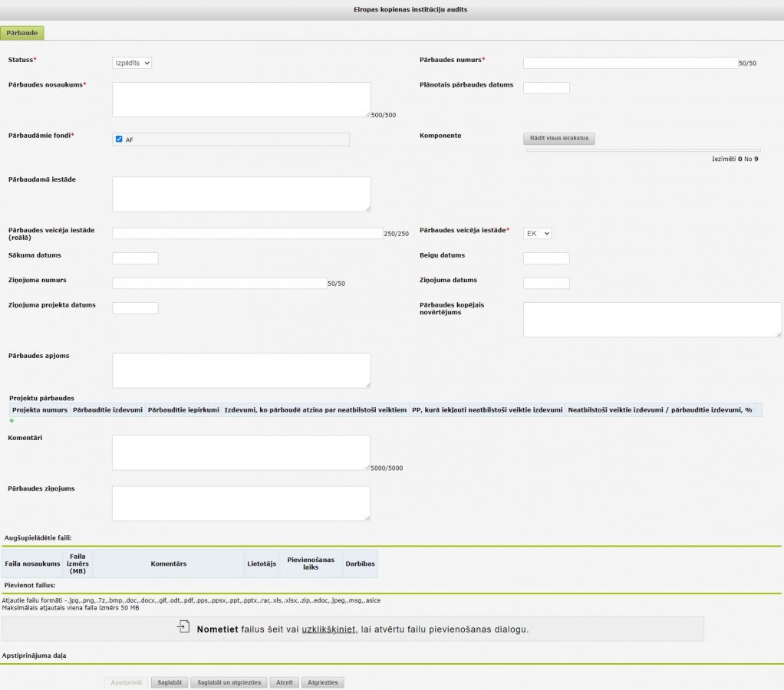The image size is (784, 690).
Task: Toggle the AF fund checkbox
Action: coord(119,140)
